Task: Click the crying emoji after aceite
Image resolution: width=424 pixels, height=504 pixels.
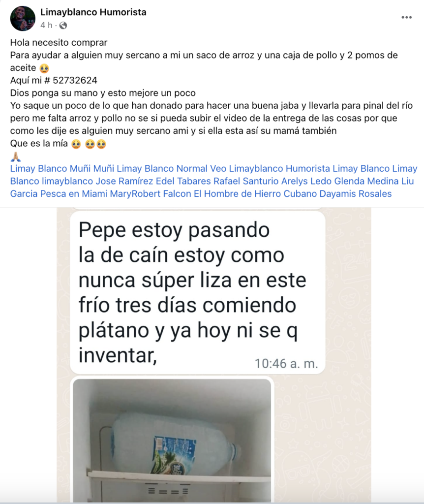Action: (x=44, y=68)
